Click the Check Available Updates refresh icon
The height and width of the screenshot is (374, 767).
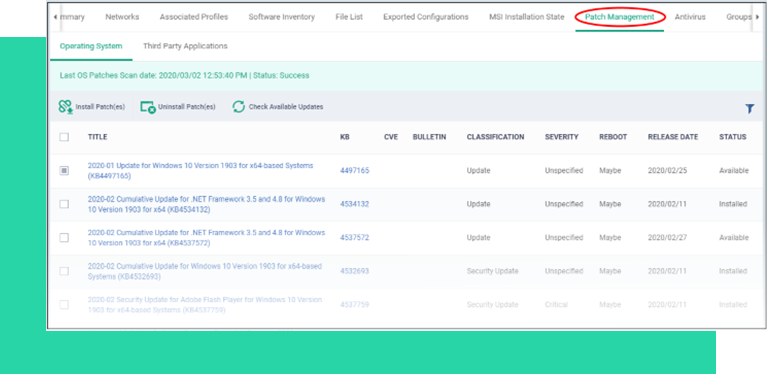click(x=239, y=107)
